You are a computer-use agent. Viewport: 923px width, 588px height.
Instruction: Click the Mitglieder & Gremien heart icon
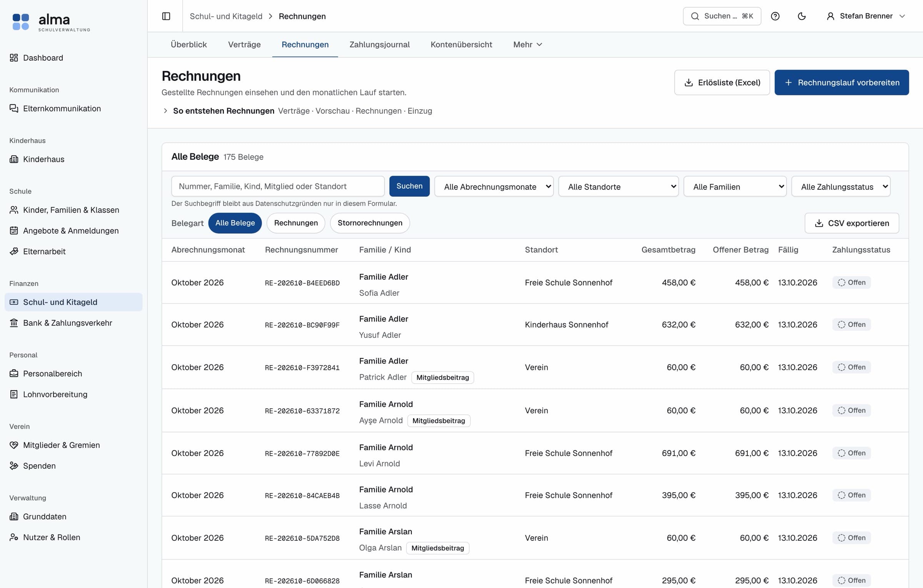(14, 445)
